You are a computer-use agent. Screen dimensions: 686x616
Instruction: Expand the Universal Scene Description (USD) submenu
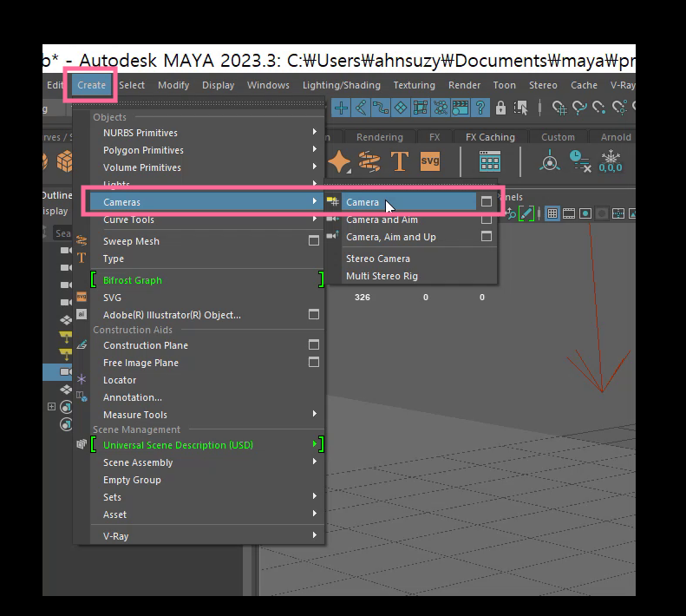[x=207, y=445]
